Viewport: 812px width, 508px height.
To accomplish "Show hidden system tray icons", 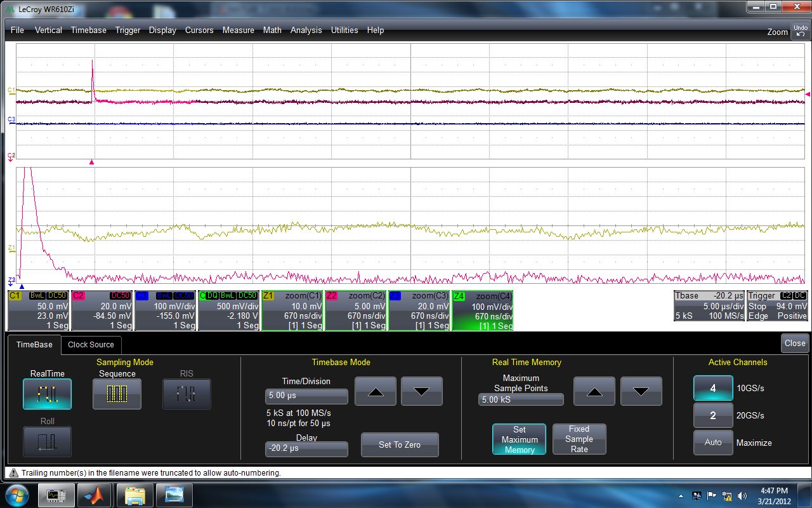I will [x=682, y=495].
